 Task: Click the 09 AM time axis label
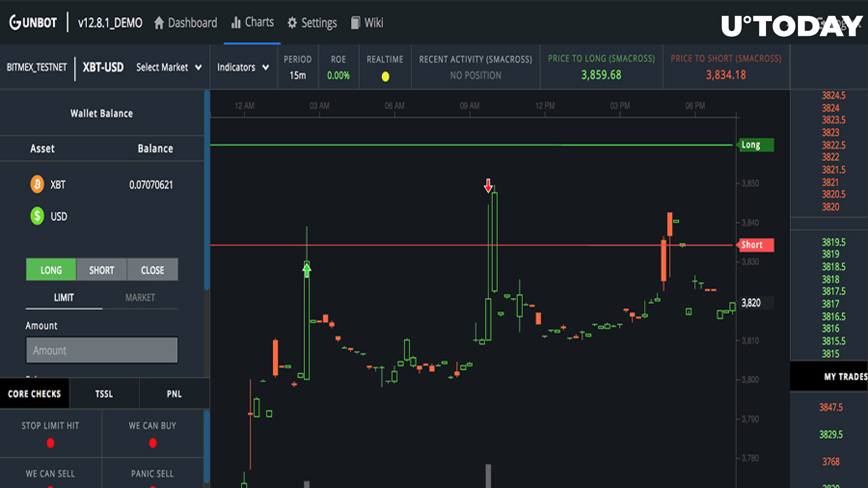click(x=470, y=106)
